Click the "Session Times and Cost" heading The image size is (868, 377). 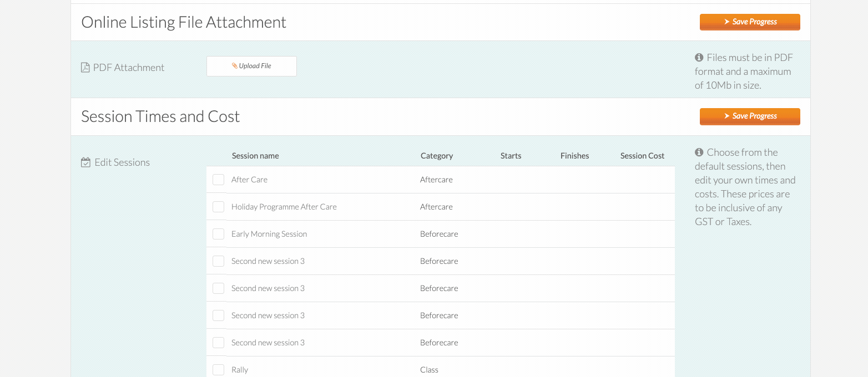[160, 116]
